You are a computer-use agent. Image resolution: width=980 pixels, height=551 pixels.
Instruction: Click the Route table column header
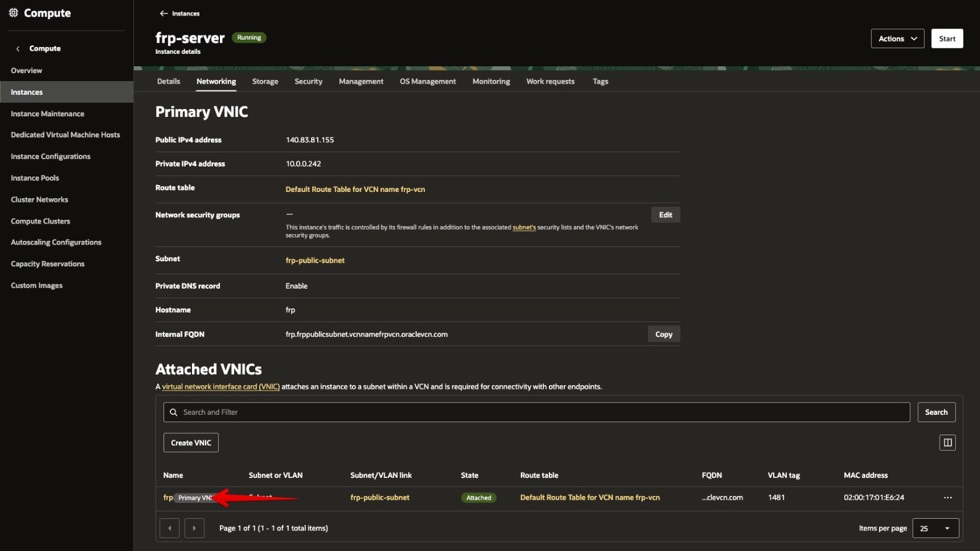[539, 475]
